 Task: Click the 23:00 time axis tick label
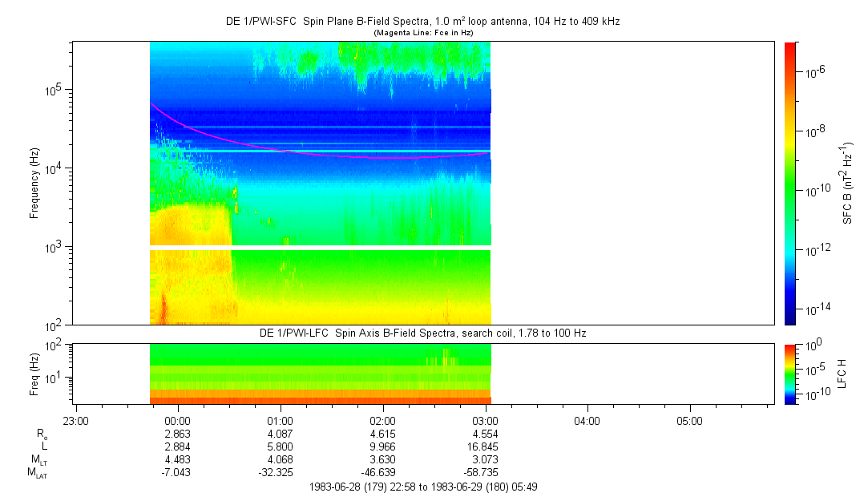click(x=75, y=420)
